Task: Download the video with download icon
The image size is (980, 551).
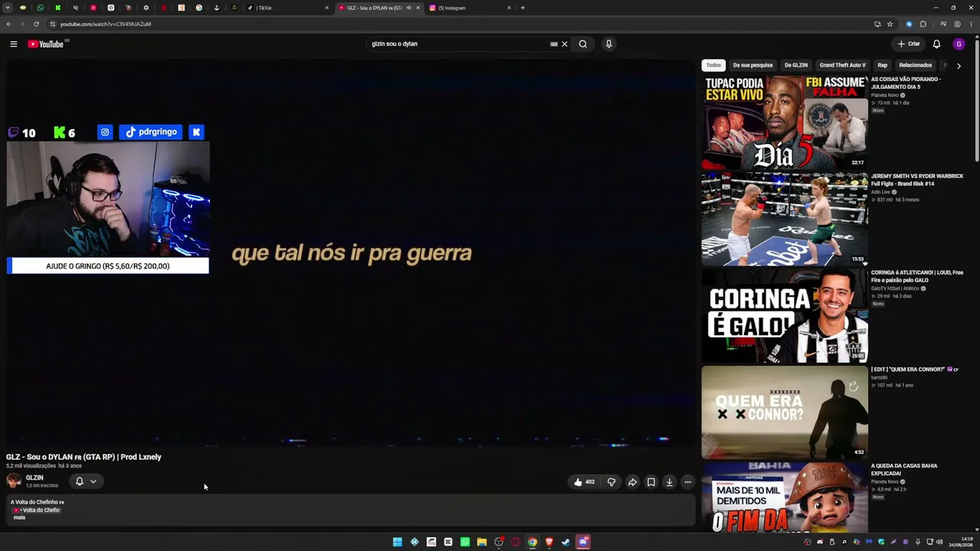Action: click(669, 482)
